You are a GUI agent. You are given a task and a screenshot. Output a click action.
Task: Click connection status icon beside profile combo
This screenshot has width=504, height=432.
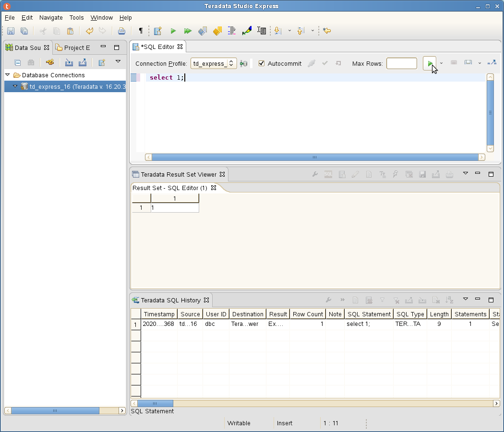244,63
